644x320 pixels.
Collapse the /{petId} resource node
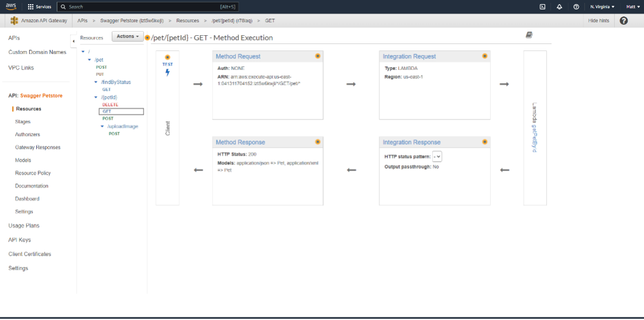[96, 97]
